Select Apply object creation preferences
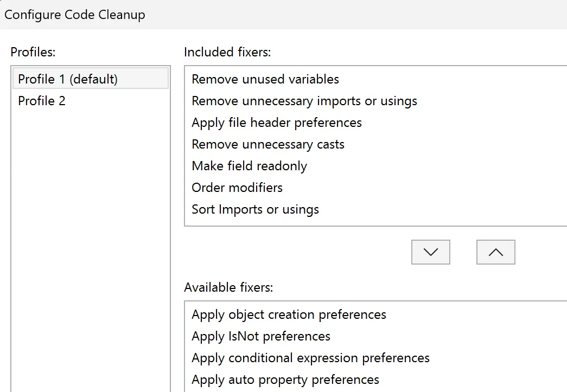Viewport: 567px width, 392px height. point(289,314)
